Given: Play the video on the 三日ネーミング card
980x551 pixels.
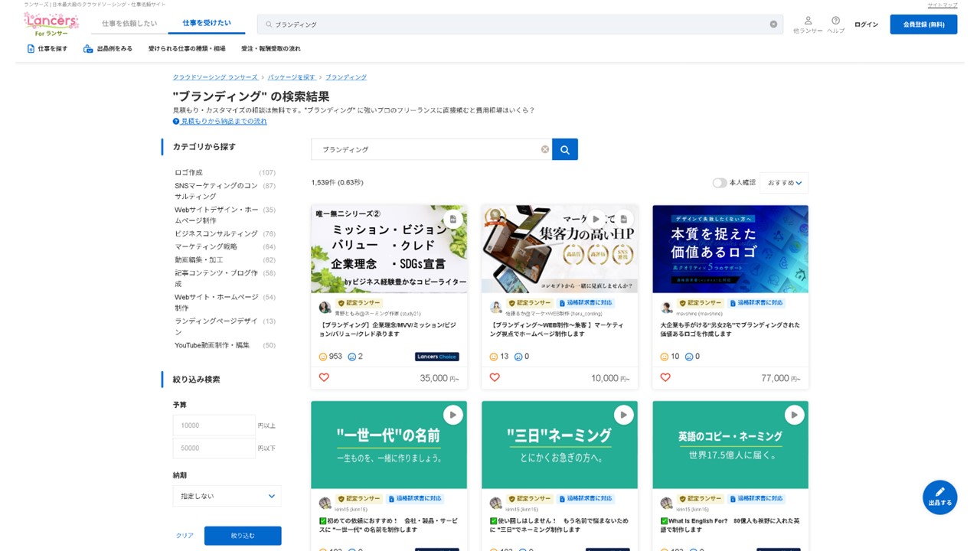Looking at the screenshot, I should pyautogui.click(x=624, y=414).
